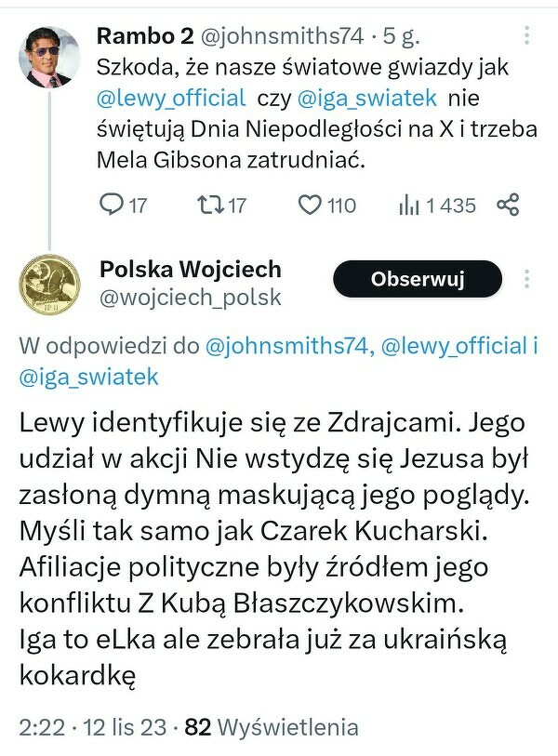This screenshot has height=756, width=558.
Task: Open more options on Polska Wojciech tweet
Action: pos(526,279)
